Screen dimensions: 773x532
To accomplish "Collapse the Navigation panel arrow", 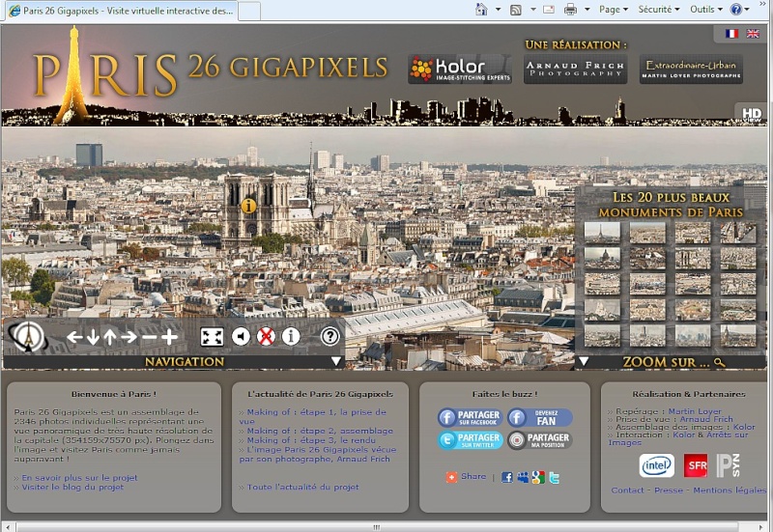I will coord(336,361).
